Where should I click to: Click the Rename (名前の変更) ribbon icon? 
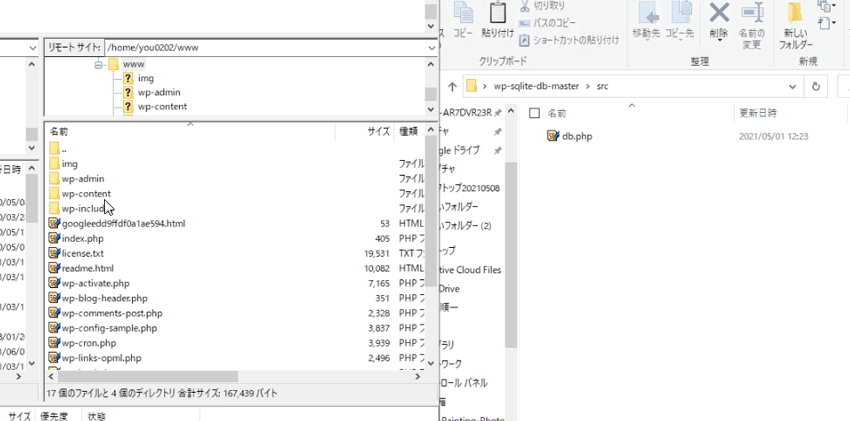[x=751, y=13]
